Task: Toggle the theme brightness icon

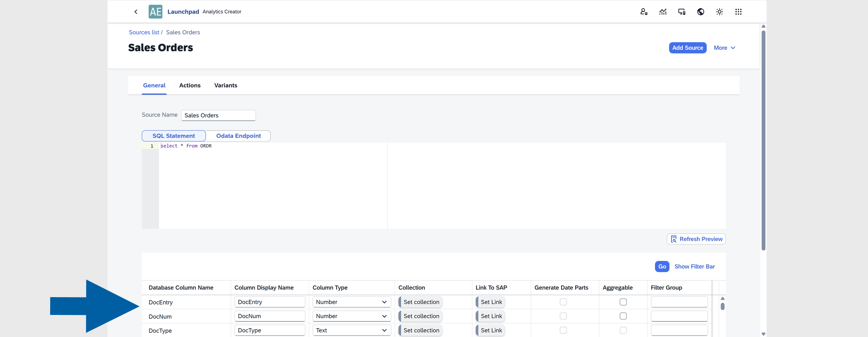Action: [719, 11]
